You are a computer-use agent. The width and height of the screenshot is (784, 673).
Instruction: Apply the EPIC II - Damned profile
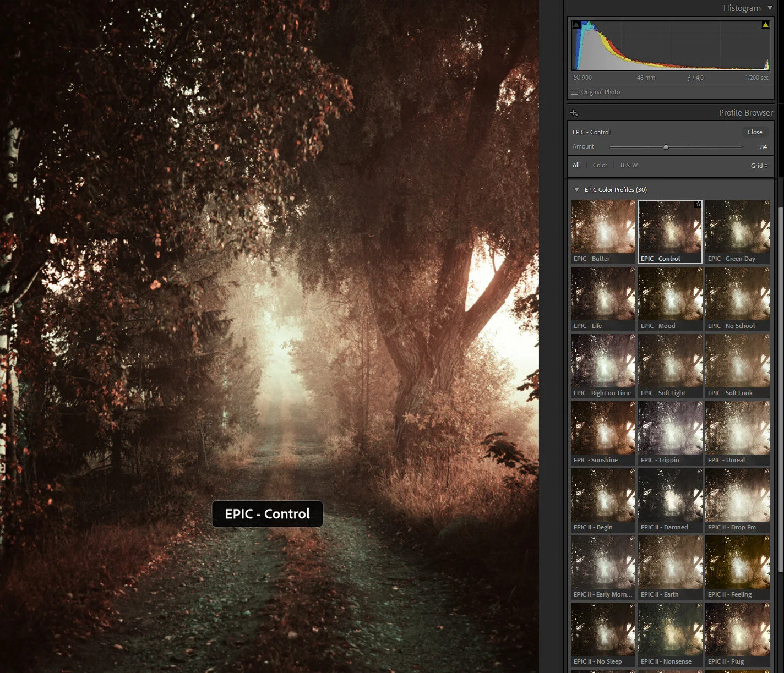[670, 496]
